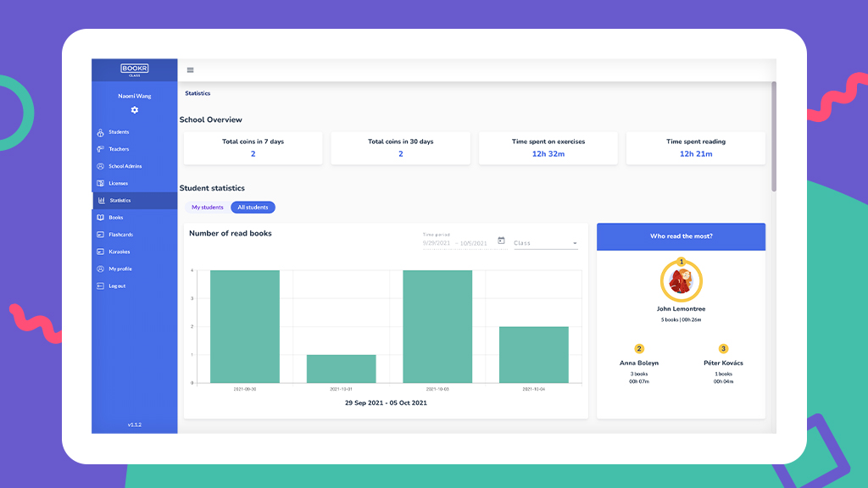Click the 2021-10-04 chart bar
The height and width of the screenshot is (488, 868).
pyautogui.click(x=534, y=355)
